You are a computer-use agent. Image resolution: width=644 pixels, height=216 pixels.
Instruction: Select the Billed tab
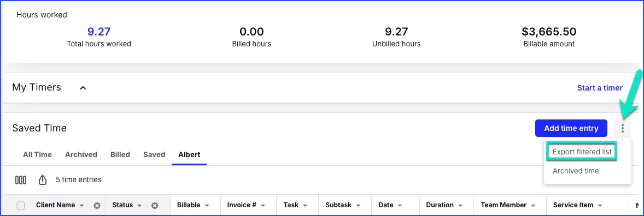coord(120,154)
